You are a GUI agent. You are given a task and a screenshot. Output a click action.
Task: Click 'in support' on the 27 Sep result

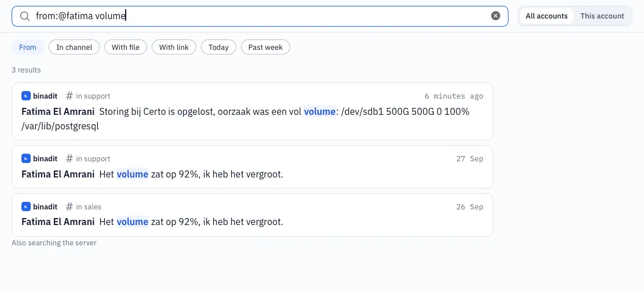coord(93,158)
